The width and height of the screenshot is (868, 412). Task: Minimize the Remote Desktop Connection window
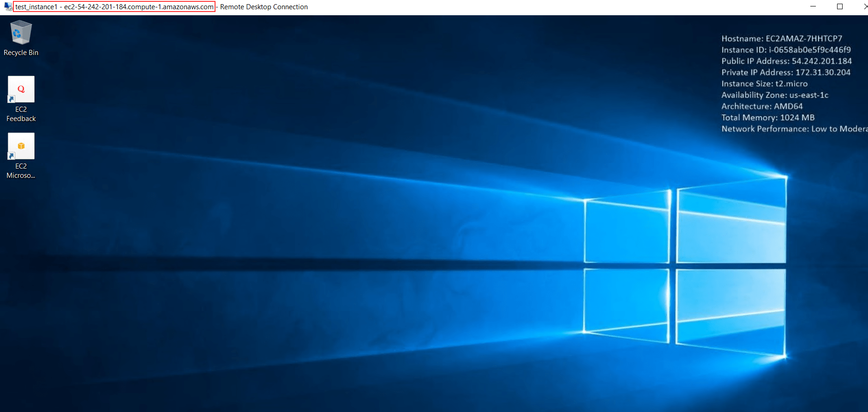pos(813,6)
